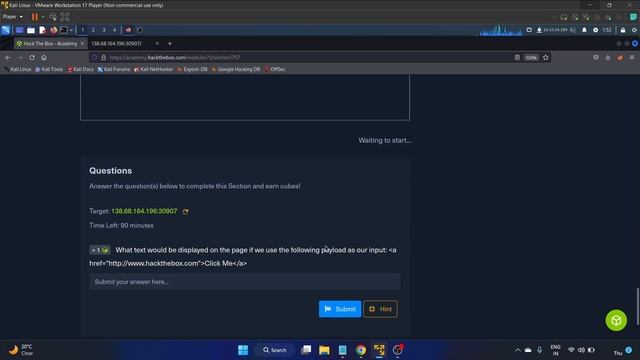Expand the terminal launcher dropdown arrow
The width and height of the screenshot is (640, 360).
[x=71, y=30]
